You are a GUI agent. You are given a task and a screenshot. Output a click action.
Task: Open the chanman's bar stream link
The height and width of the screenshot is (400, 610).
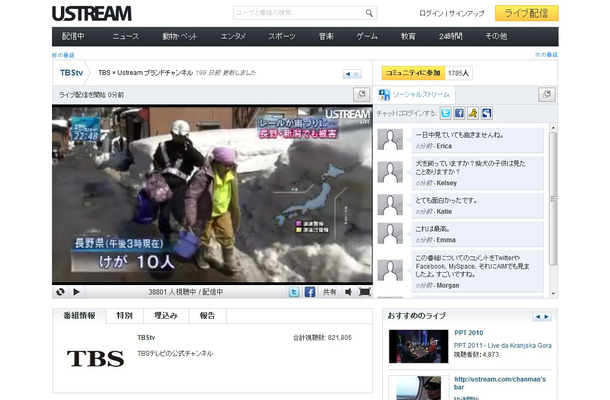pyautogui.click(x=500, y=383)
